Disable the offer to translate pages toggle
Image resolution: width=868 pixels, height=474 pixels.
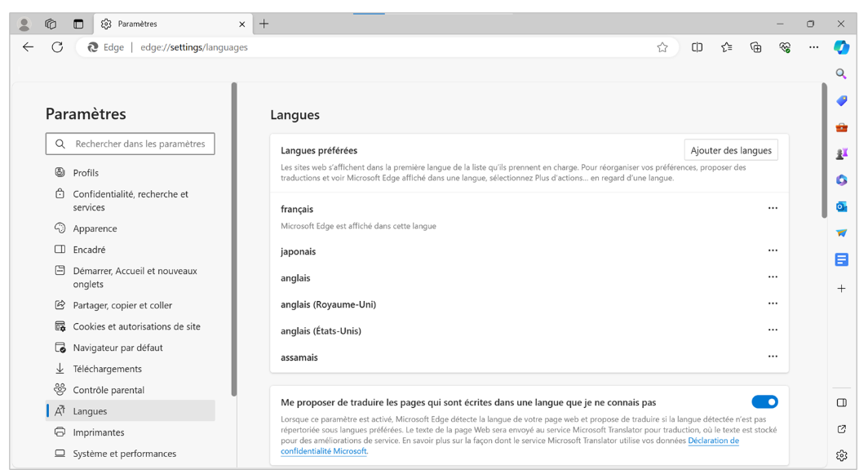764,402
